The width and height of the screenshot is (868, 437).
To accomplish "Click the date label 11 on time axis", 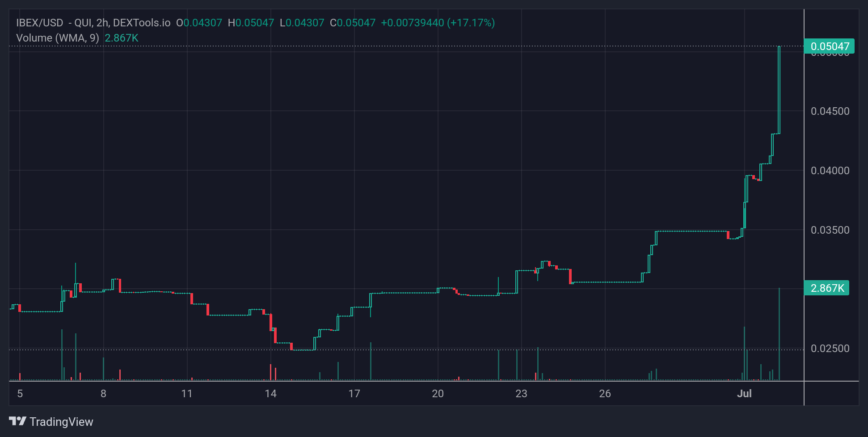I will click(x=187, y=394).
